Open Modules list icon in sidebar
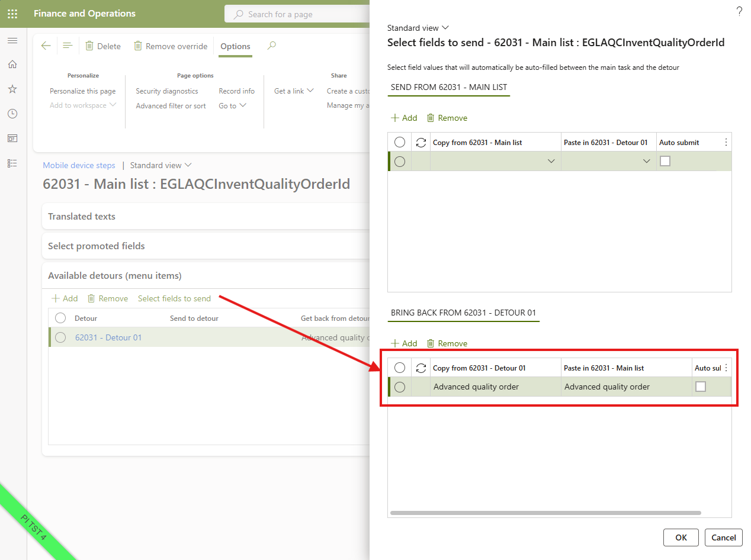The height and width of the screenshot is (560, 751). point(12,163)
